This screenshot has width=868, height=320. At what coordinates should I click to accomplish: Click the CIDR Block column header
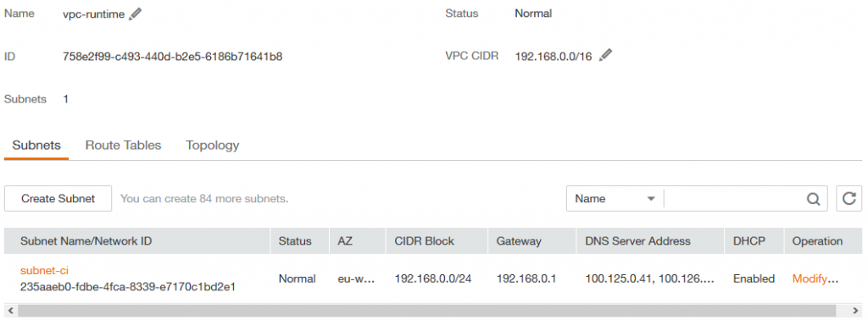(x=424, y=241)
